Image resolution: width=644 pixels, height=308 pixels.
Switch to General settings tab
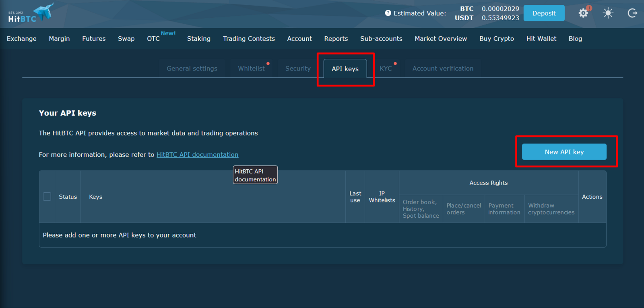tap(192, 69)
